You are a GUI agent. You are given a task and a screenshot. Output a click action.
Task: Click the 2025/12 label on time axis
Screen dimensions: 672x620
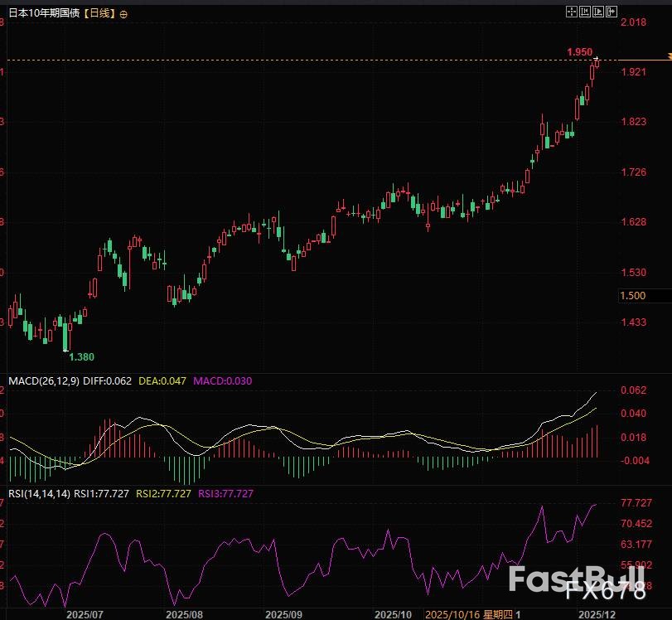(x=596, y=614)
